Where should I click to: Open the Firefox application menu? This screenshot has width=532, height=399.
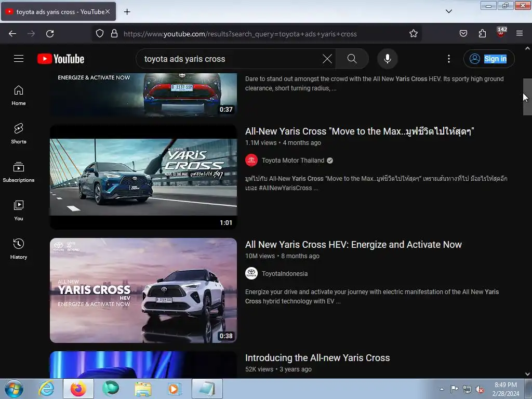(520, 34)
